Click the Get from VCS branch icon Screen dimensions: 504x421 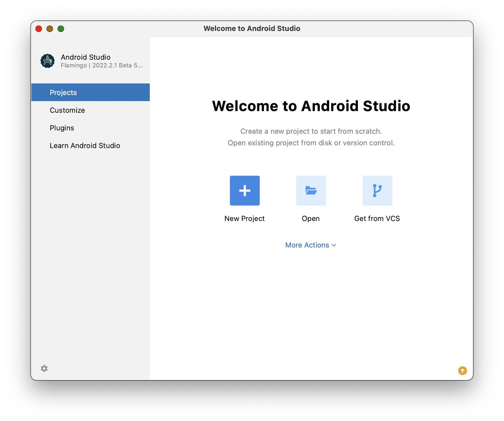377,191
